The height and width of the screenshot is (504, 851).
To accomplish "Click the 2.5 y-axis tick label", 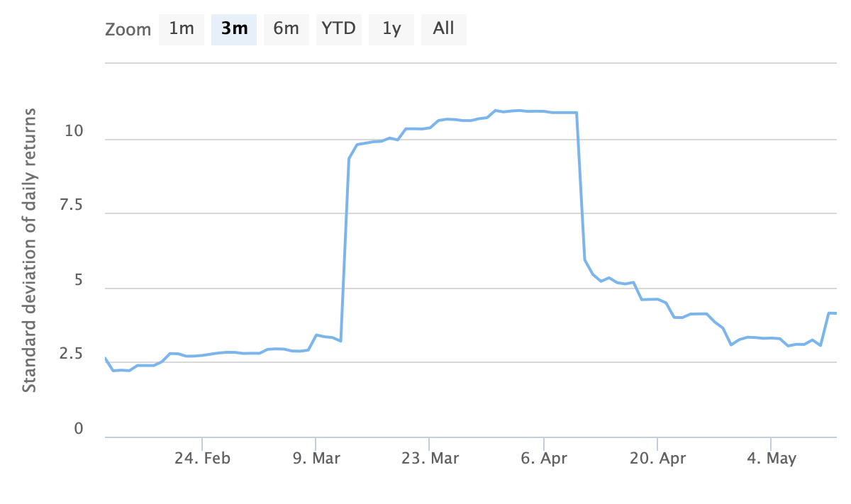I will click(71, 355).
